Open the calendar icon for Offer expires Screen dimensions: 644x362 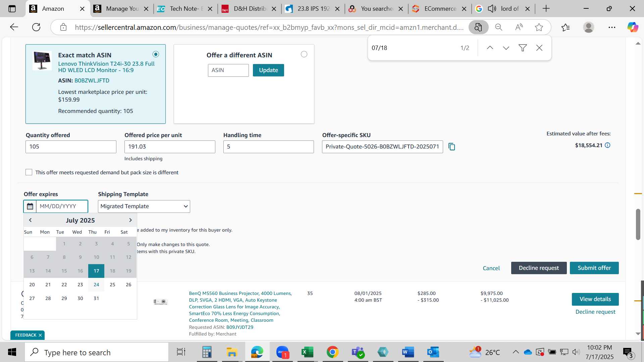tap(30, 206)
